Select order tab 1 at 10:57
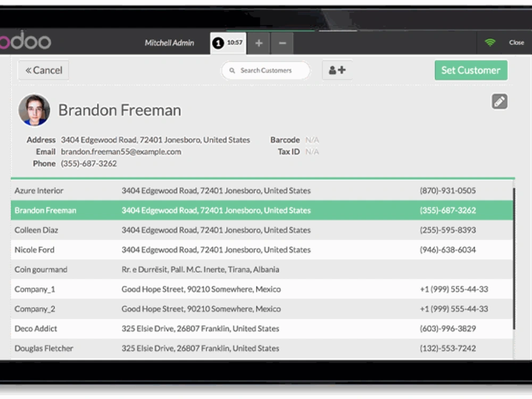Image resolution: width=532 pixels, height=399 pixels. tap(228, 43)
